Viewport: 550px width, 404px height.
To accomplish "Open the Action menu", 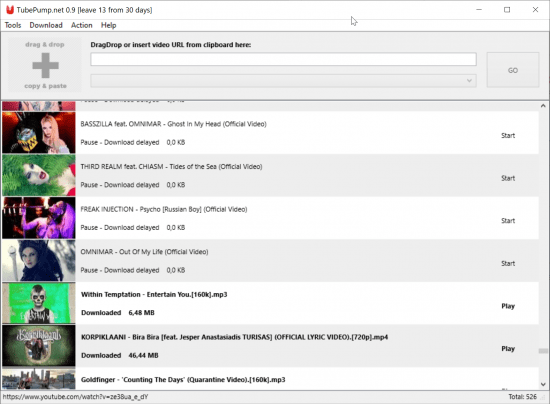I will point(82,25).
